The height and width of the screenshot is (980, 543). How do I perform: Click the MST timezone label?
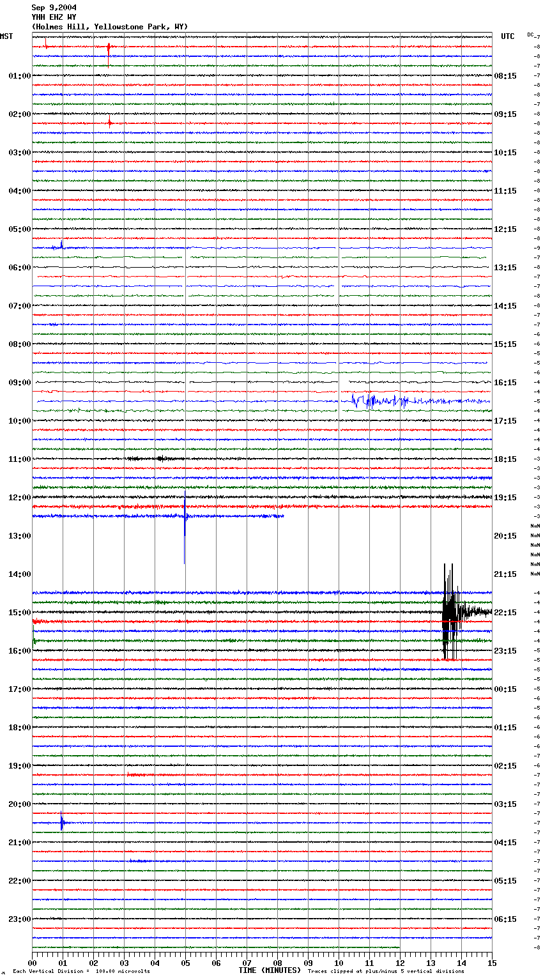click(6, 36)
